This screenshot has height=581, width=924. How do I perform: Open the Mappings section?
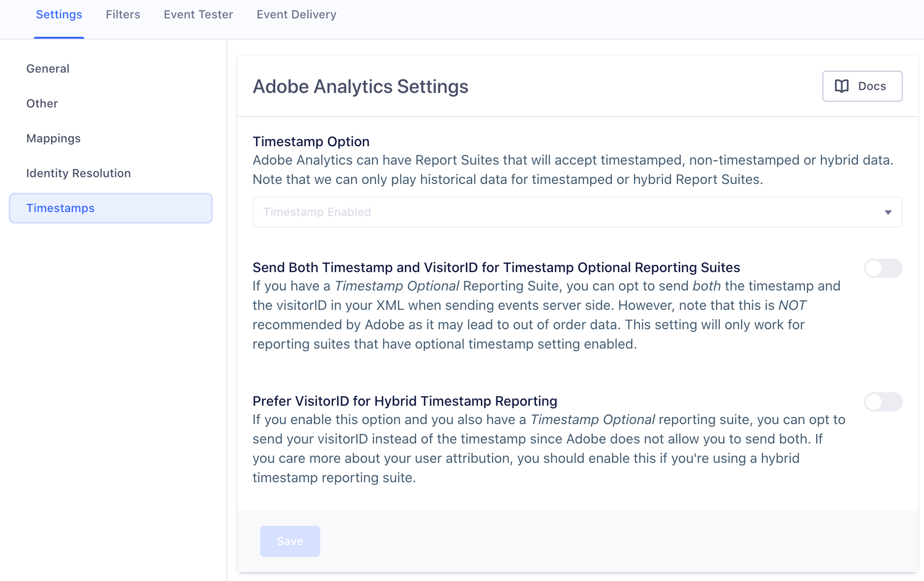click(x=53, y=138)
